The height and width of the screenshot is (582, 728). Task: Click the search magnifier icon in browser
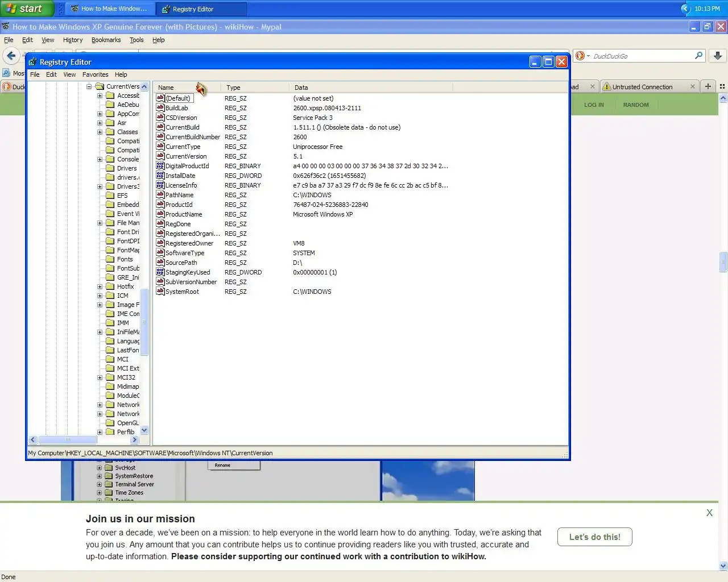tap(698, 56)
